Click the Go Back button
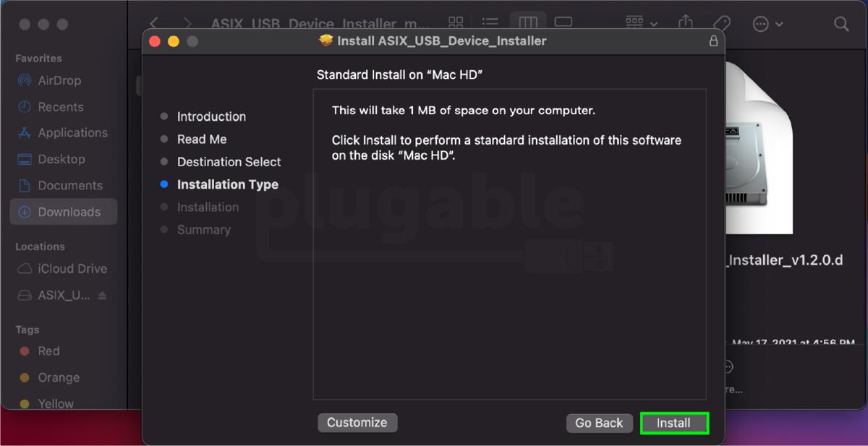The height and width of the screenshot is (446, 868). coord(599,423)
